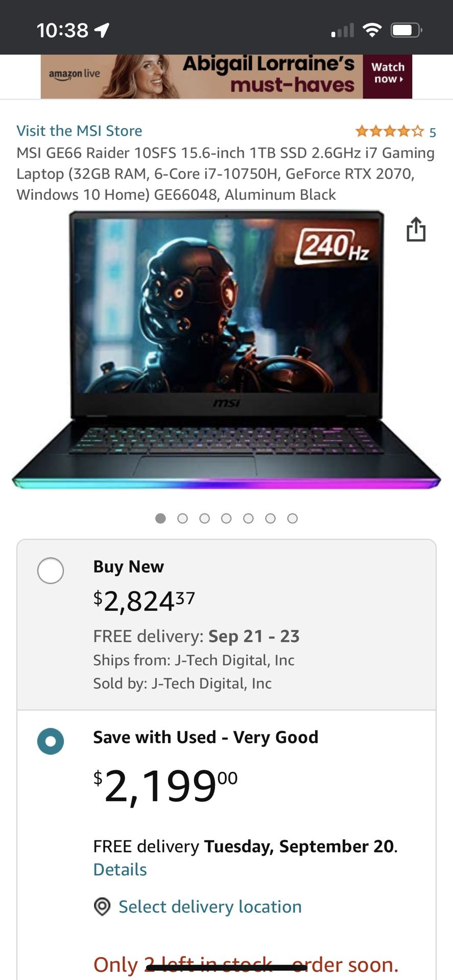Tap Select delivery location

coord(210,907)
